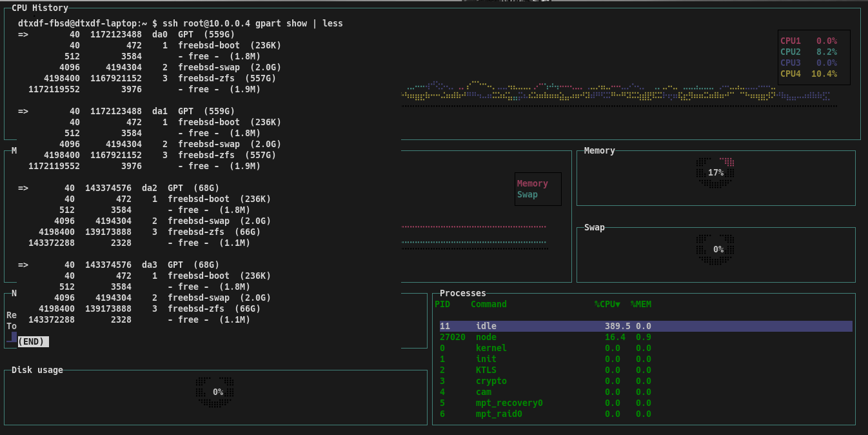Click the Memory 17% donut chart
Viewport: 868px width, 435px height.
click(x=716, y=172)
